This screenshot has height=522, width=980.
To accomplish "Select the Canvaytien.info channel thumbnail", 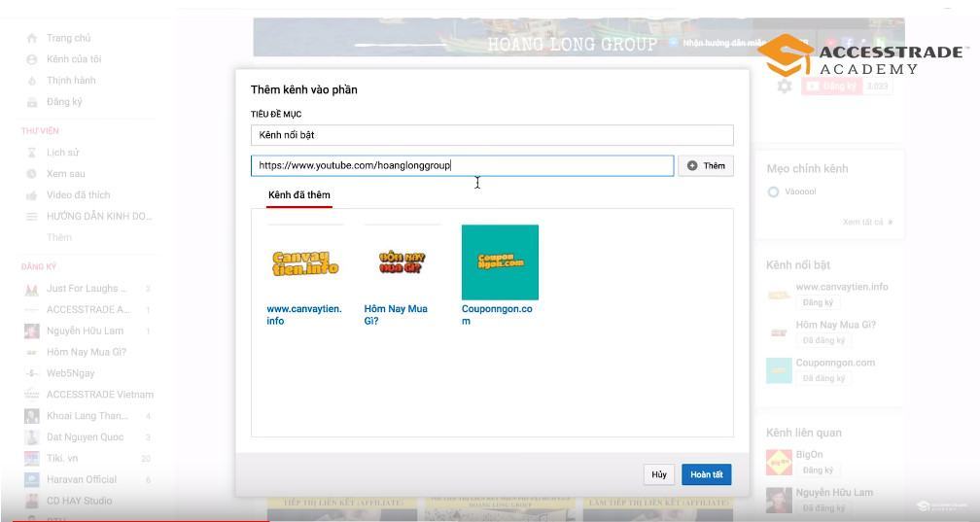I will point(305,262).
